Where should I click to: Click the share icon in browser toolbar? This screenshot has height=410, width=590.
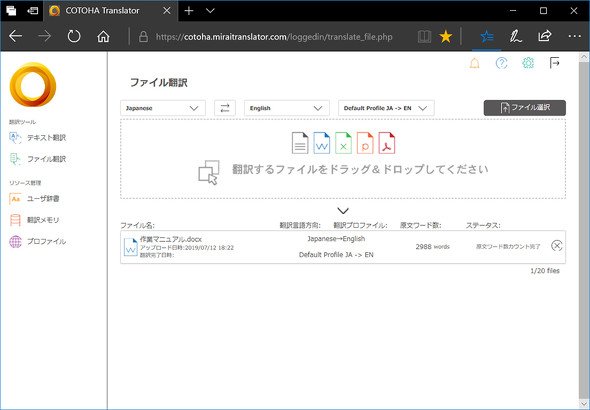coord(544,36)
